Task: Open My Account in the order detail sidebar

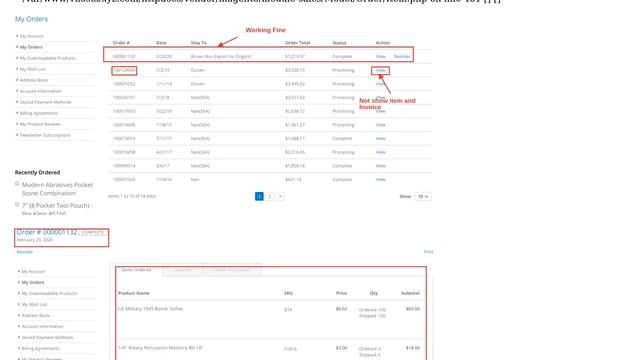Action: click(33, 271)
